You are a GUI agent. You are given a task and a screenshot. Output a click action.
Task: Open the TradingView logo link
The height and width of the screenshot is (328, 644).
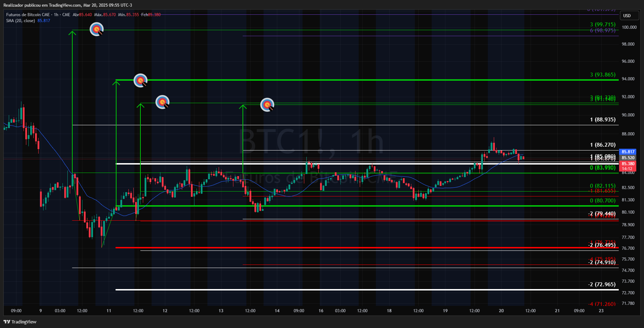tap(20, 322)
